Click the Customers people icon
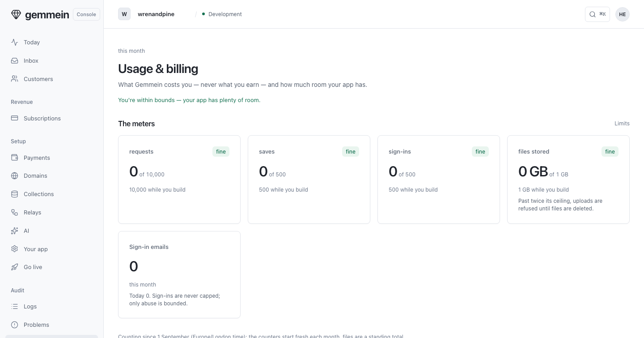Screen dimensions: 644x338 click(15, 79)
